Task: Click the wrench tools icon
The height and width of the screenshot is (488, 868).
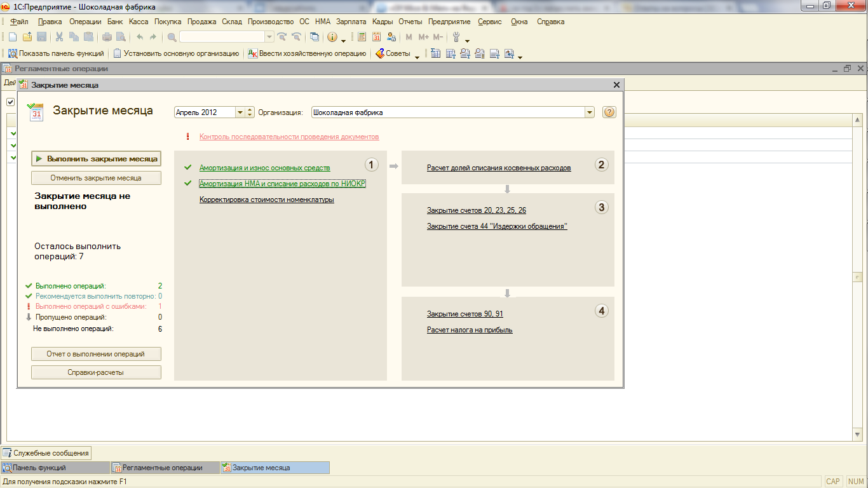Action: click(x=456, y=37)
